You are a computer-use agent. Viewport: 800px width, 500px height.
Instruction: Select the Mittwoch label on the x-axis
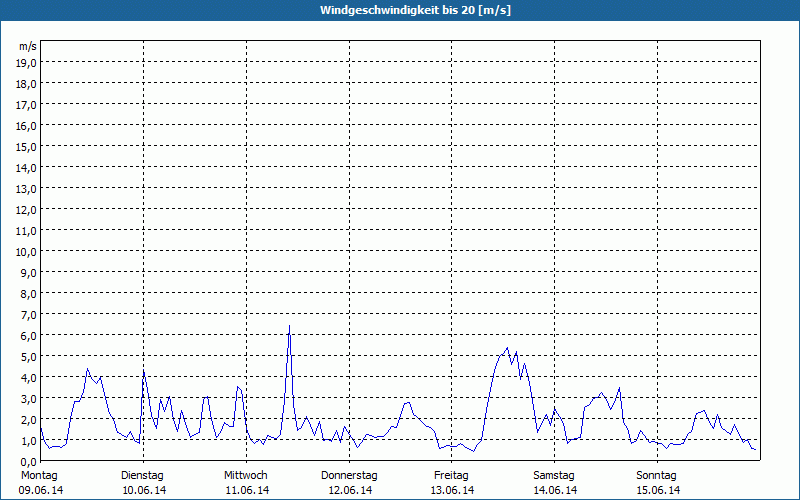point(246,475)
